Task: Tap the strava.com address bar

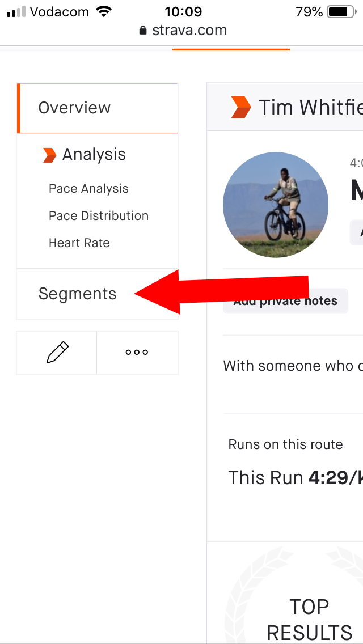Action: [183, 31]
